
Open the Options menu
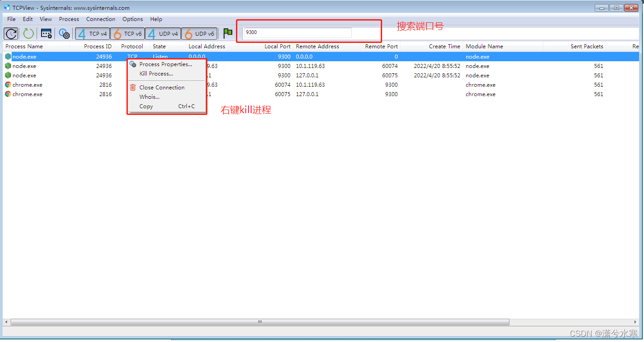coord(132,19)
